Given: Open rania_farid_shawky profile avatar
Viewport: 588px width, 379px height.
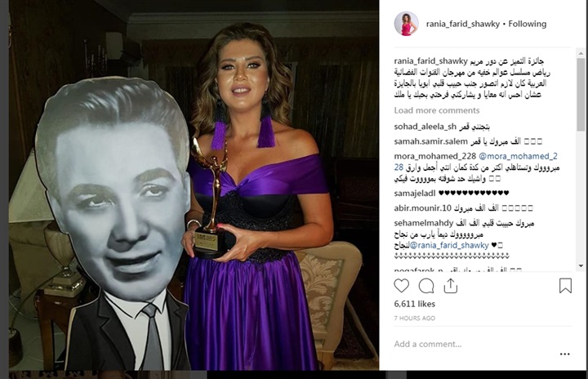Looking at the screenshot, I should [406, 24].
